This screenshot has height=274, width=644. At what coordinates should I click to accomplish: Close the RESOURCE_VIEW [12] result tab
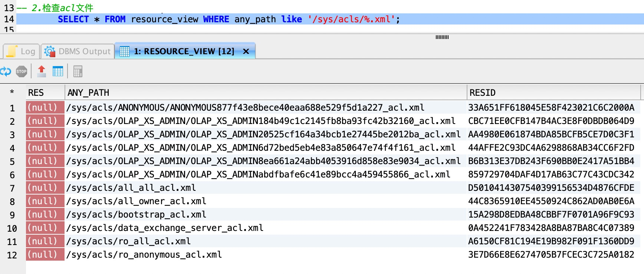point(246,51)
